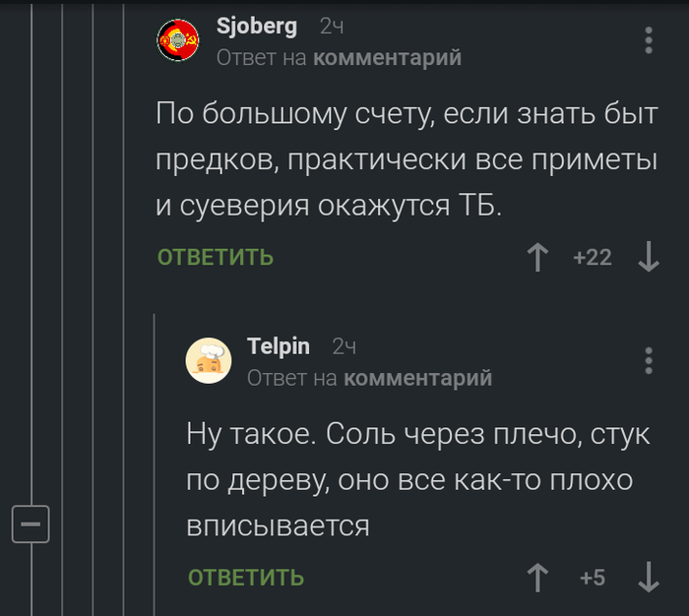This screenshot has width=689, height=616.
Task: Downvote Telpin's reply
Action: click(x=648, y=578)
